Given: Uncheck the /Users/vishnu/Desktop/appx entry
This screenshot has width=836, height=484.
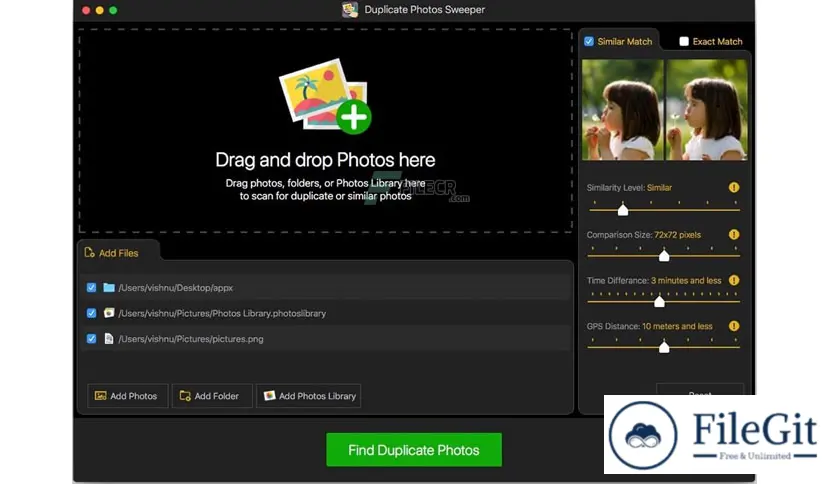Looking at the screenshot, I should pyautogui.click(x=91, y=287).
